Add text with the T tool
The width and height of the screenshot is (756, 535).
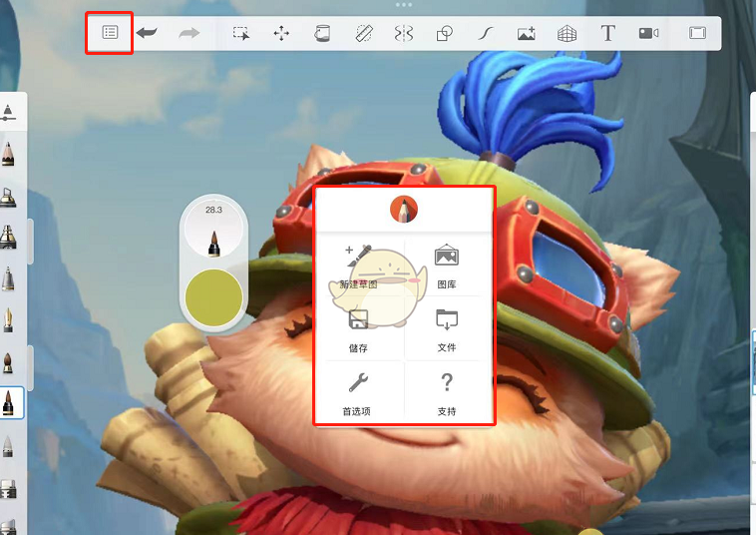pyautogui.click(x=608, y=33)
